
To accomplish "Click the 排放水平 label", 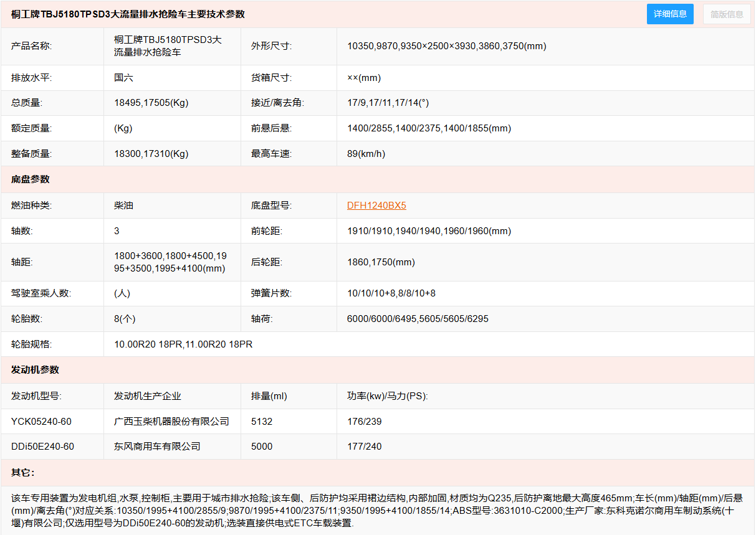I will click(31, 78).
